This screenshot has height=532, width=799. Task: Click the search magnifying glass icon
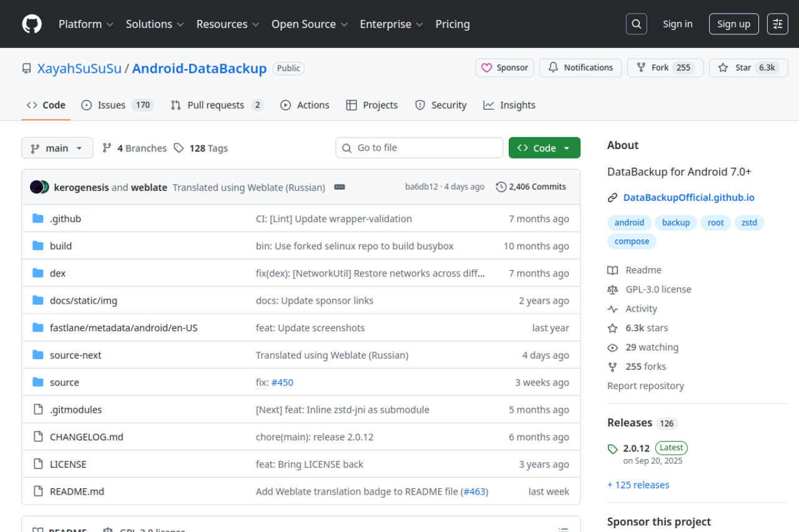(x=636, y=24)
